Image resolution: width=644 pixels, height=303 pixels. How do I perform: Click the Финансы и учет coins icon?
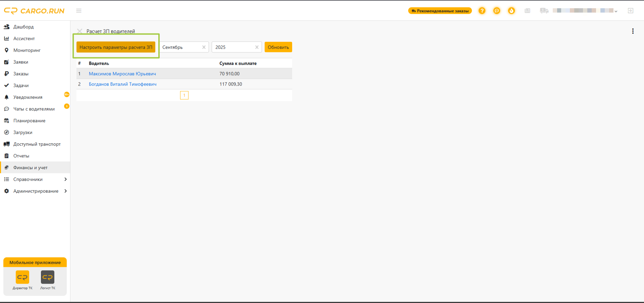click(x=6, y=168)
